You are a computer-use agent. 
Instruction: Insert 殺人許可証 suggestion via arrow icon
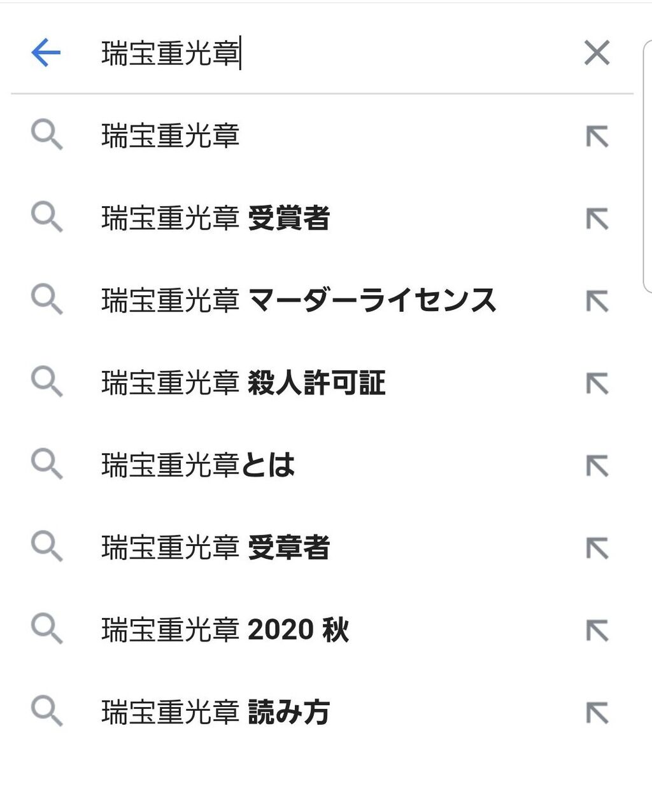597,384
